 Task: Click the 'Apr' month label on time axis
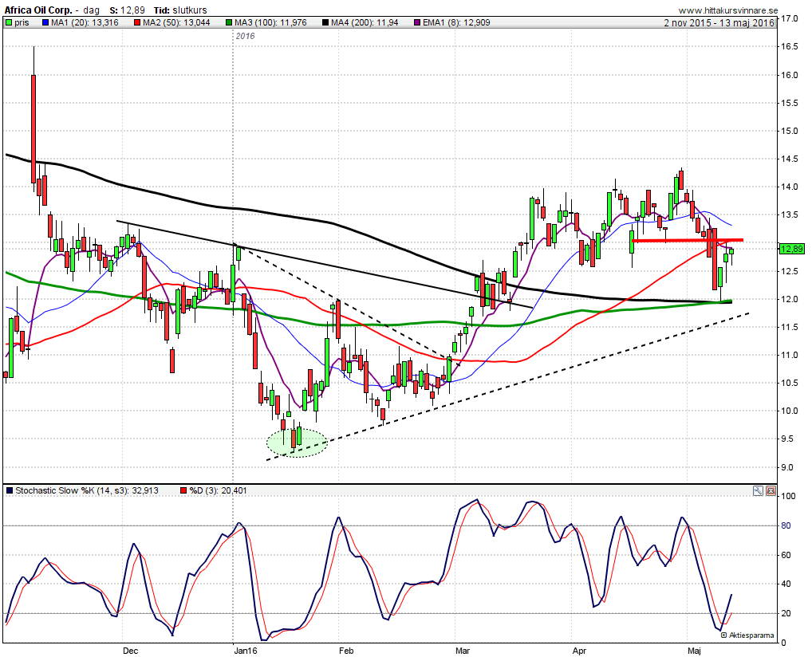coord(579,651)
